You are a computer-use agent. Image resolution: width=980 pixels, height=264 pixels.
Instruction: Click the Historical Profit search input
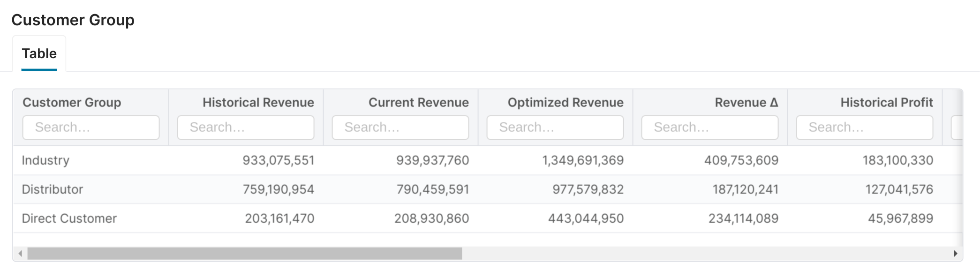pyautogui.click(x=865, y=128)
